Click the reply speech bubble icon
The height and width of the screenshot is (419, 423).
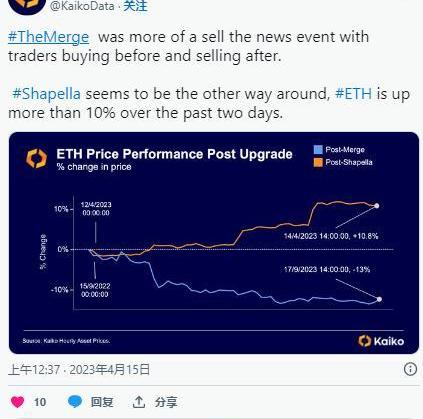point(75,401)
